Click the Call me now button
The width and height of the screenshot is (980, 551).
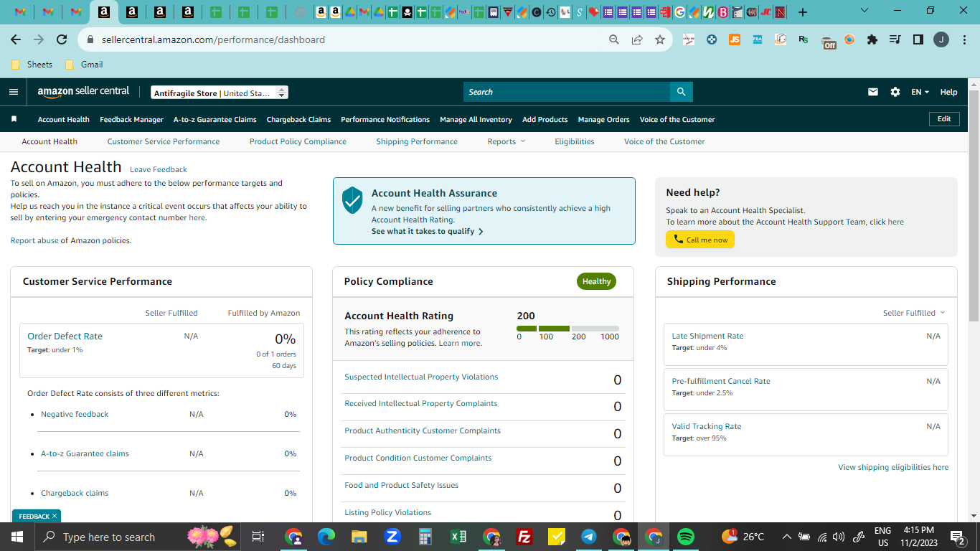pyautogui.click(x=700, y=240)
